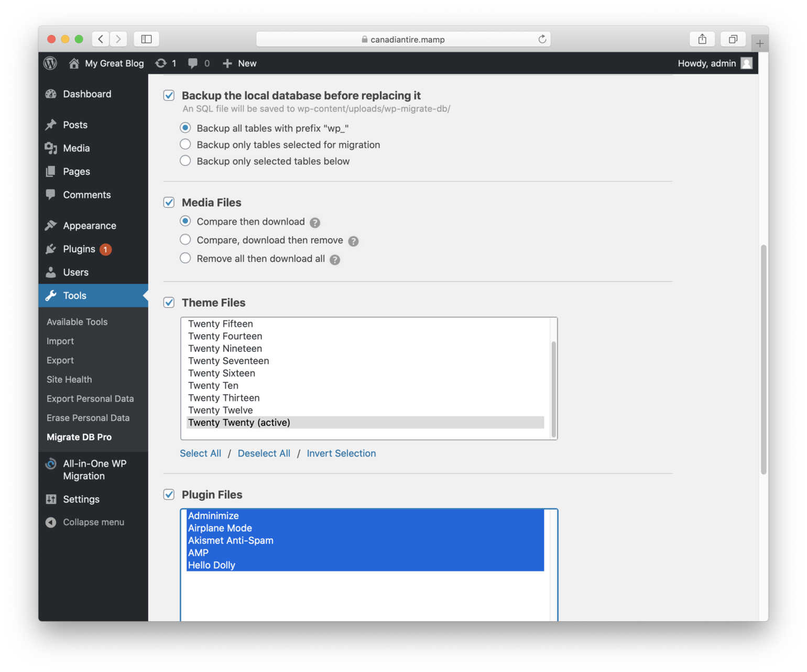Click the home icon for My Great Blog
The width and height of the screenshot is (807, 672).
pos(74,63)
